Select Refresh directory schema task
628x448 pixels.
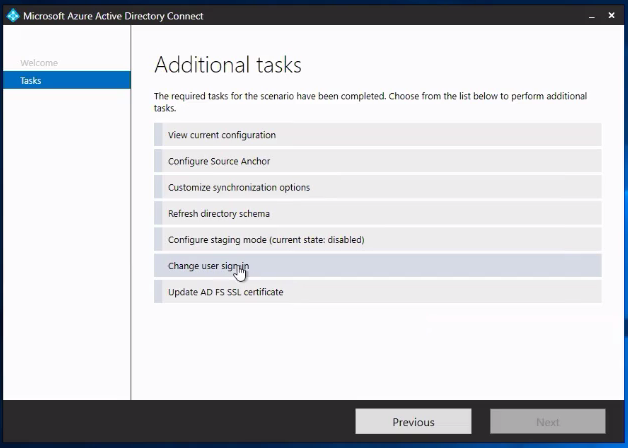[x=378, y=213]
